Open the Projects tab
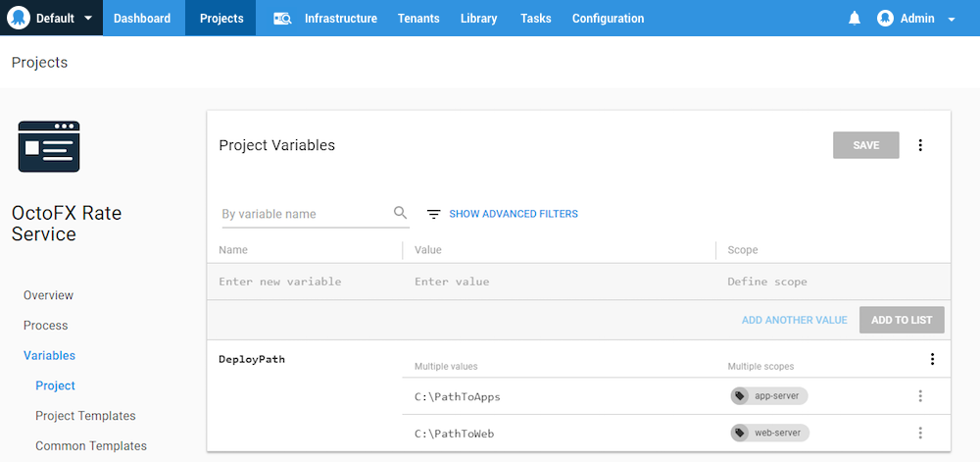 (x=221, y=18)
